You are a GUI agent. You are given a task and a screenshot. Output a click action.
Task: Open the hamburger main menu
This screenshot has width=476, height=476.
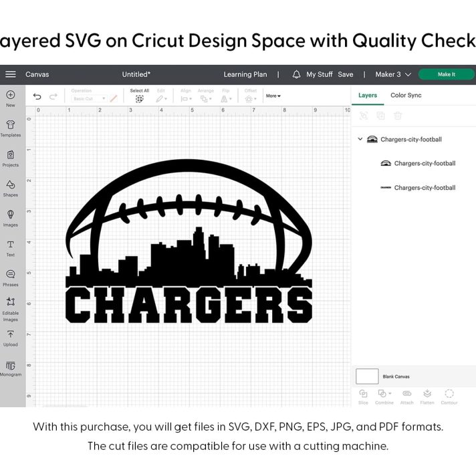point(10,74)
